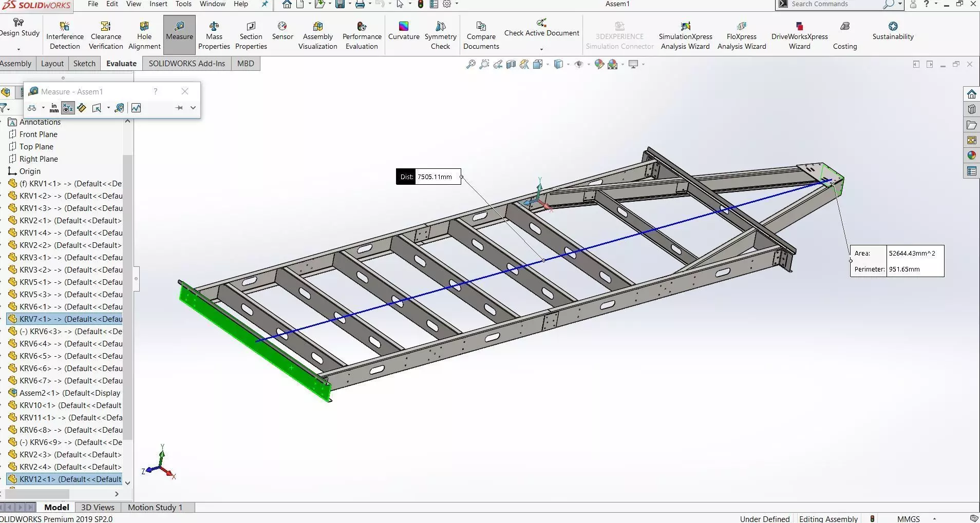Click Check Active Document button
This screenshot has width=980, height=523.
(x=541, y=29)
